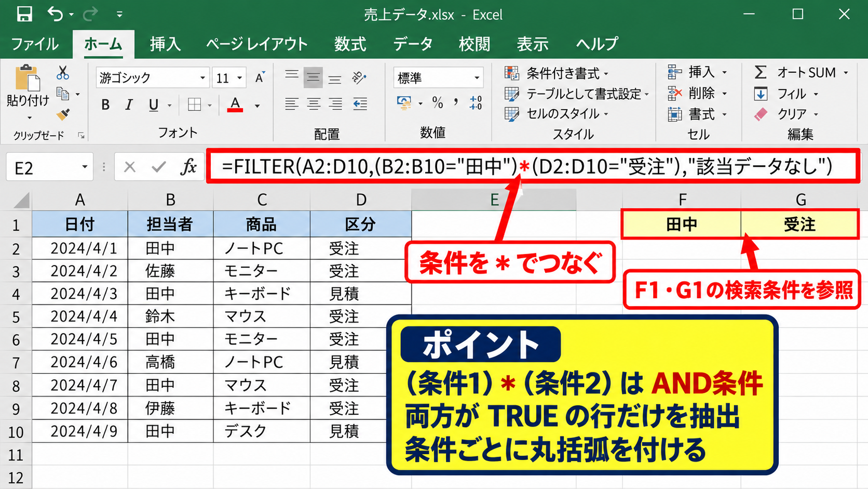Click the Select All corner triangle
The height and width of the screenshot is (489, 868).
pyautogui.click(x=21, y=200)
